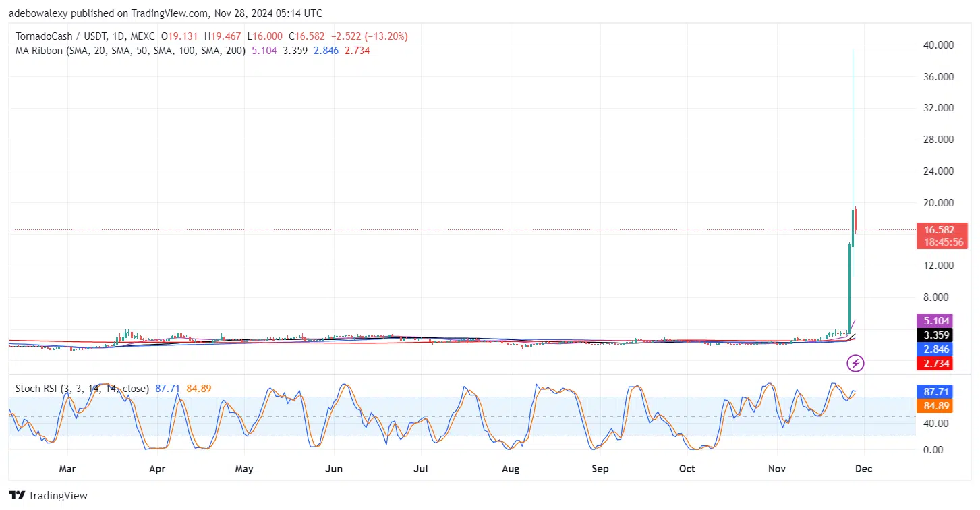Click the purple lightning event icon
This screenshot has height=510, width=980.
coord(855,364)
